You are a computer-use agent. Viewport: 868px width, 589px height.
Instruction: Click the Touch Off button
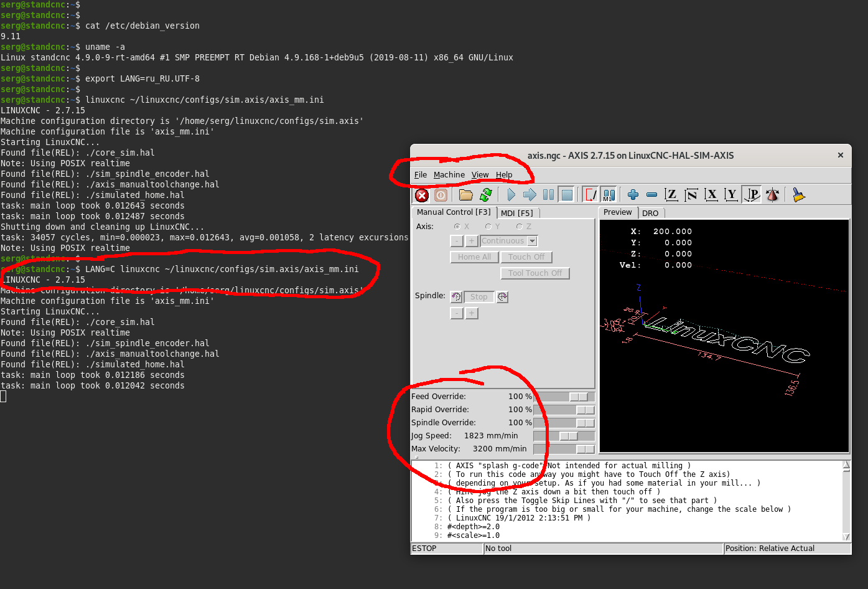coord(526,257)
